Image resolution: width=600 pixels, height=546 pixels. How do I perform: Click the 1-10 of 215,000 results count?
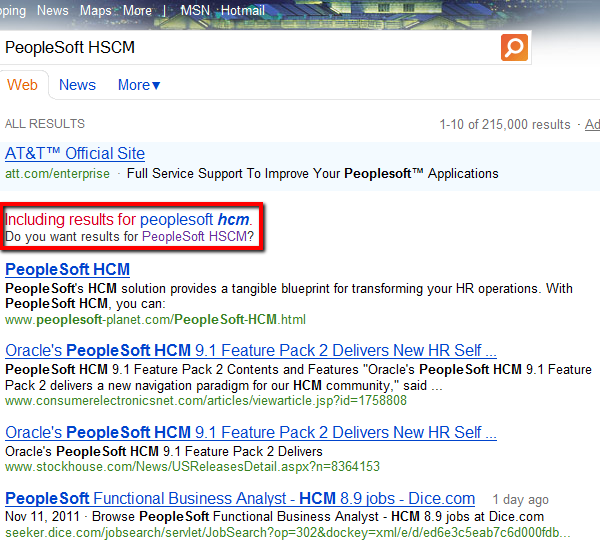505,124
